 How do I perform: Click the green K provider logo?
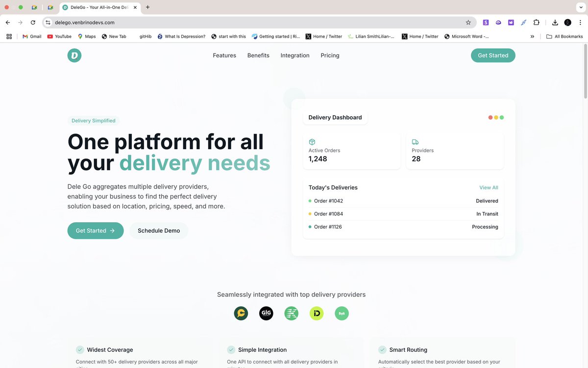[x=292, y=313]
